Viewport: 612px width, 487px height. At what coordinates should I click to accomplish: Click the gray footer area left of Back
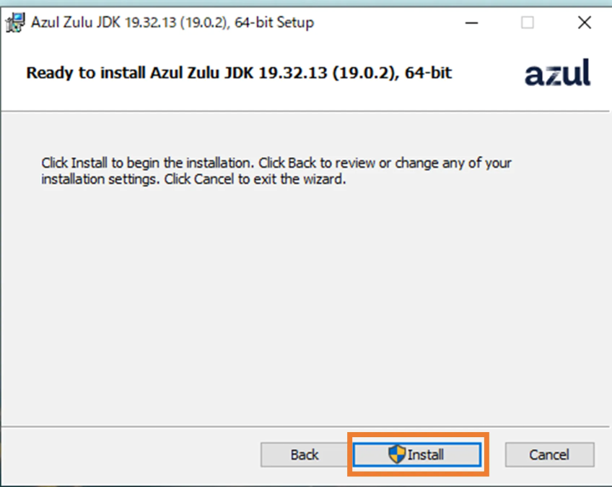[x=130, y=455]
